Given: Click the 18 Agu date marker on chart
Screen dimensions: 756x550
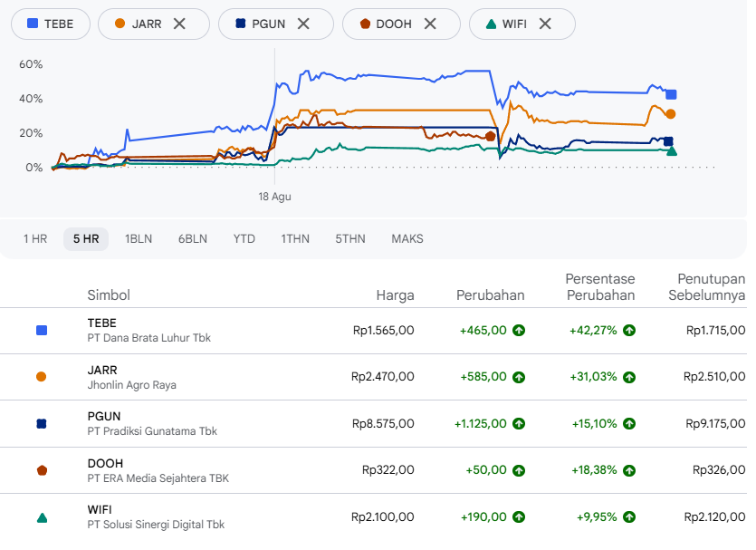Looking at the screenshot, I should [x=275, y=197].
